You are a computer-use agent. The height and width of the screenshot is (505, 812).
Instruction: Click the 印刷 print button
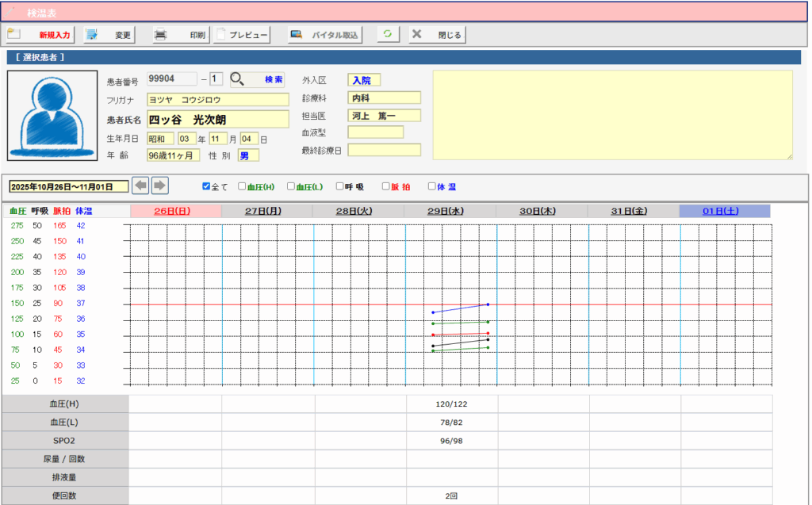point(180,35)
